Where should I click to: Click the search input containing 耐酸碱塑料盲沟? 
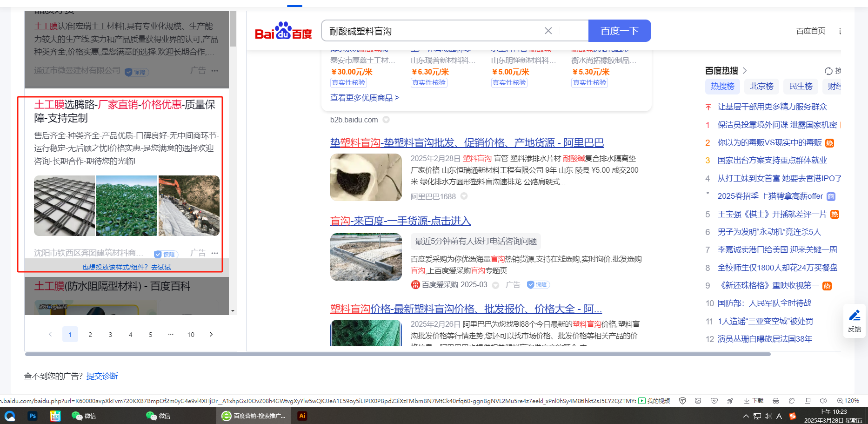point(433,31)
